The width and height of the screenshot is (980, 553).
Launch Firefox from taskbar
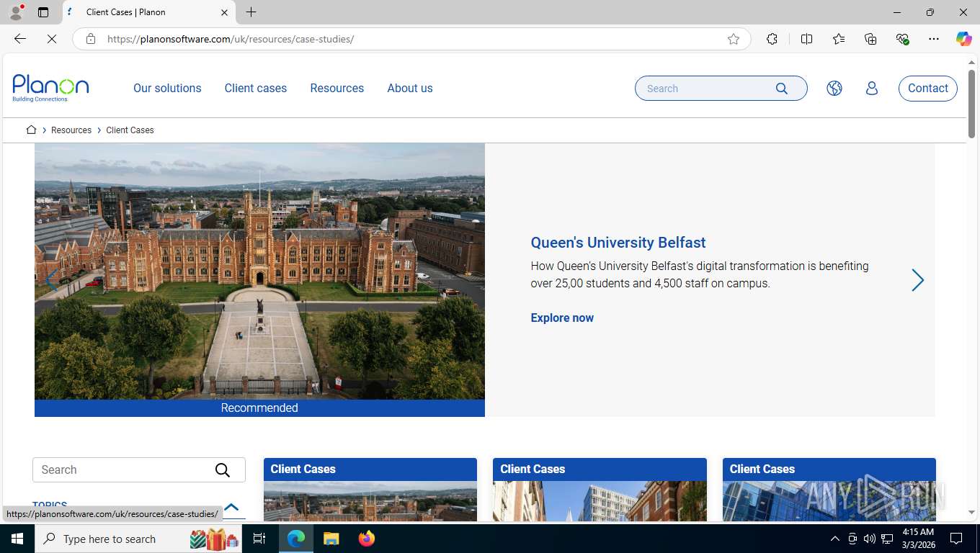pyautogui.click(x=367, y=539)
